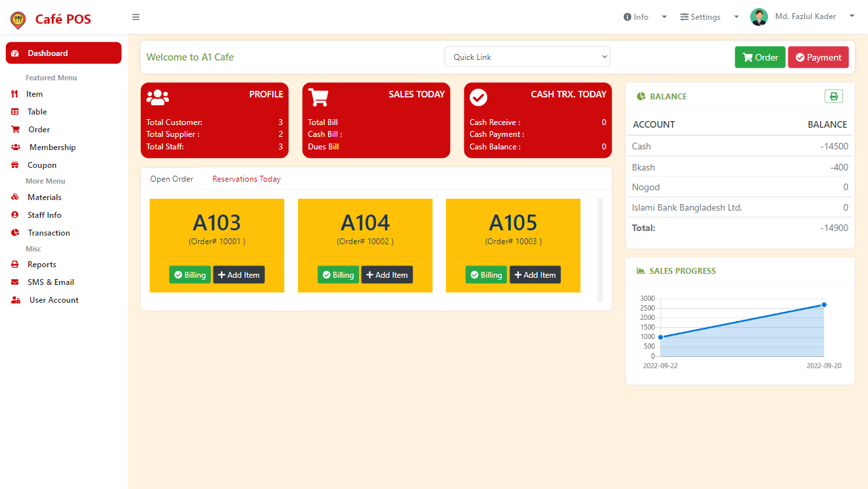This screenshot has width=868, height=489.
Task: Click Add Item for table A105
Action: click(535, 275)
